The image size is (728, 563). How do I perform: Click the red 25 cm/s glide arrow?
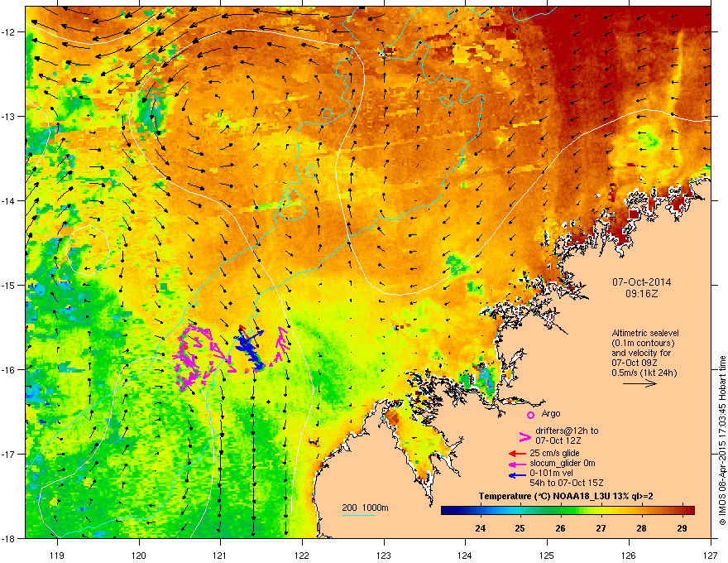tap(517, 454)
